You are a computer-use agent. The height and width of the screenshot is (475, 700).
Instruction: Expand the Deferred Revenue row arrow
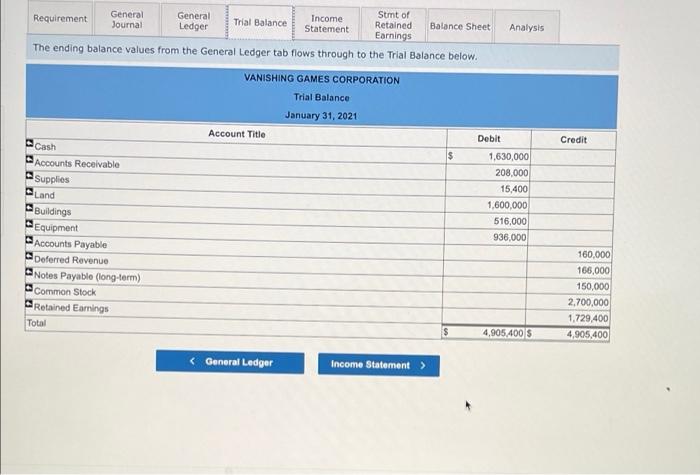(x=29, y=256)
